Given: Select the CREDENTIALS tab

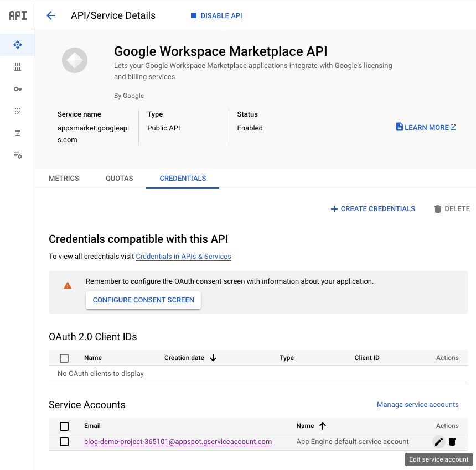Looking at the screenshot, I should coord(183,179).
